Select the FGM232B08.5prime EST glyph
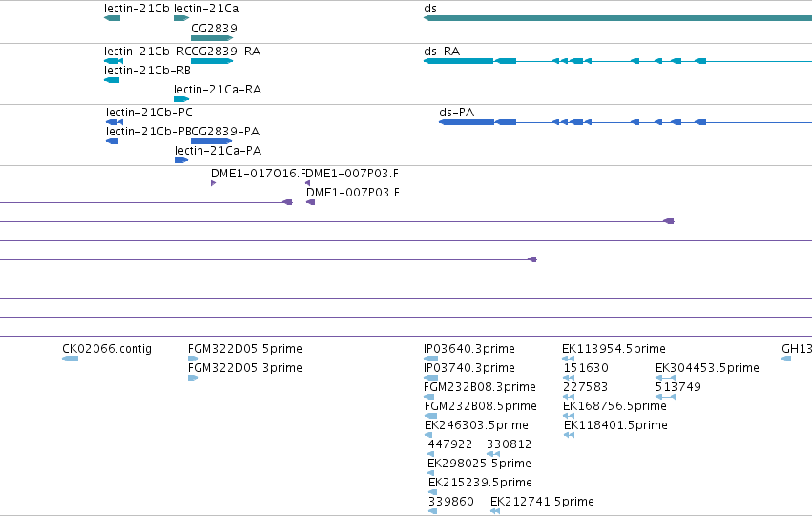 [431, 416]
